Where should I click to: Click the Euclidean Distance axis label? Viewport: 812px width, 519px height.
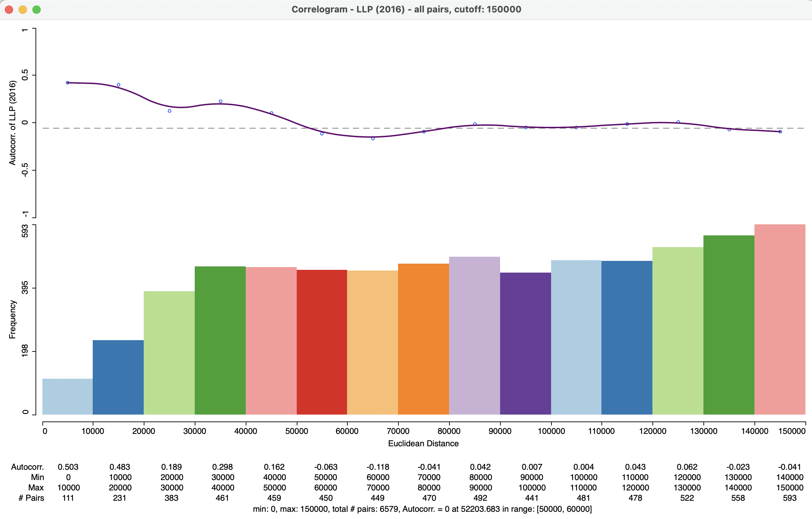point(423,444)
